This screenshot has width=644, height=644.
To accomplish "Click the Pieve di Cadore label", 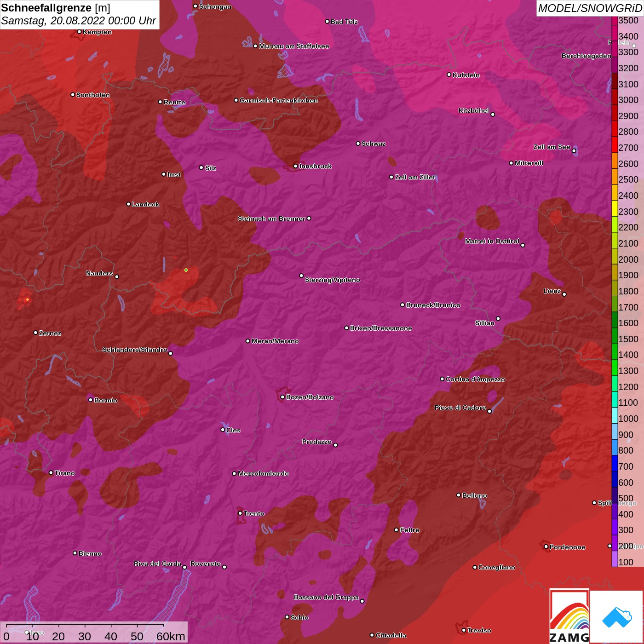I will point(460,408).
